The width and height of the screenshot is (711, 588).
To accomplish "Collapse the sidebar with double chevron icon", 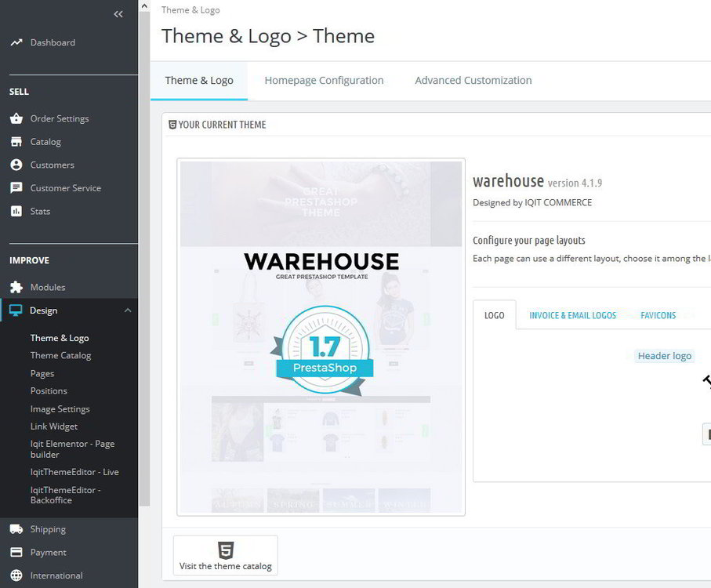I will [x=118, y=14].
